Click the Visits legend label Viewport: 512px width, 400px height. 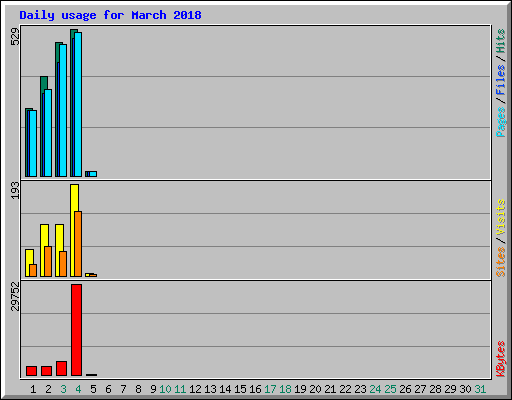[500, 217]
